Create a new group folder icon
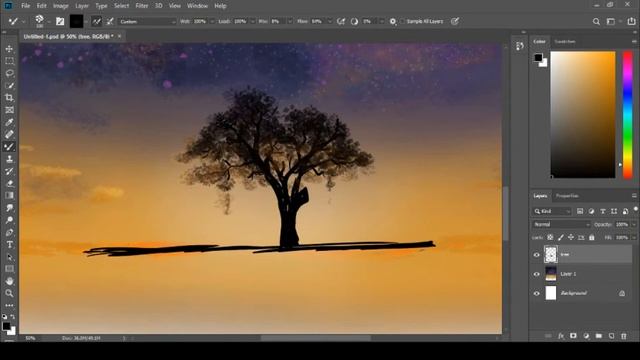Screen dimensions: 640x360 tap(599, 336)
